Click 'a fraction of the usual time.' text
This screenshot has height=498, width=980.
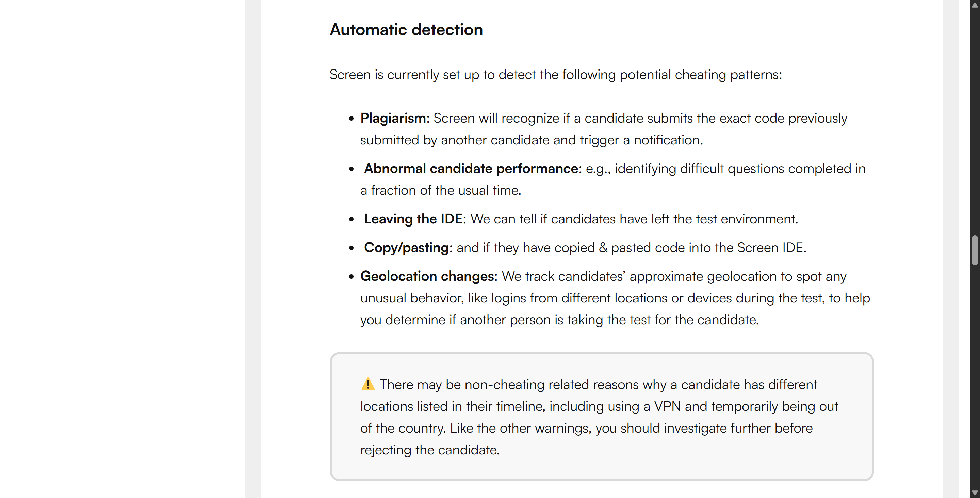[x=441, y=190]
